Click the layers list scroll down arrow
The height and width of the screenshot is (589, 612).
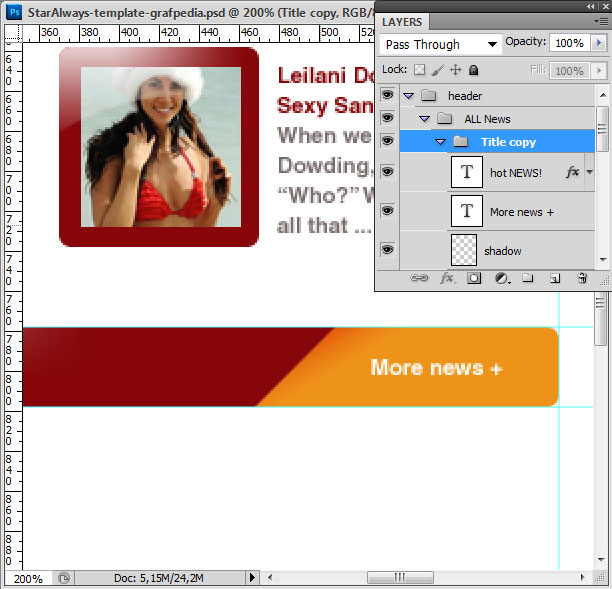click(x=603, y=259)
